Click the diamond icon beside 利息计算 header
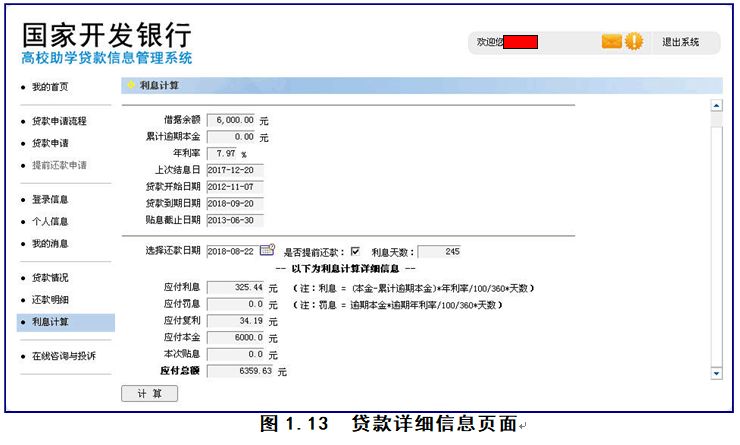This screenshot has height=445, width=740. click(x=131, y=85)
